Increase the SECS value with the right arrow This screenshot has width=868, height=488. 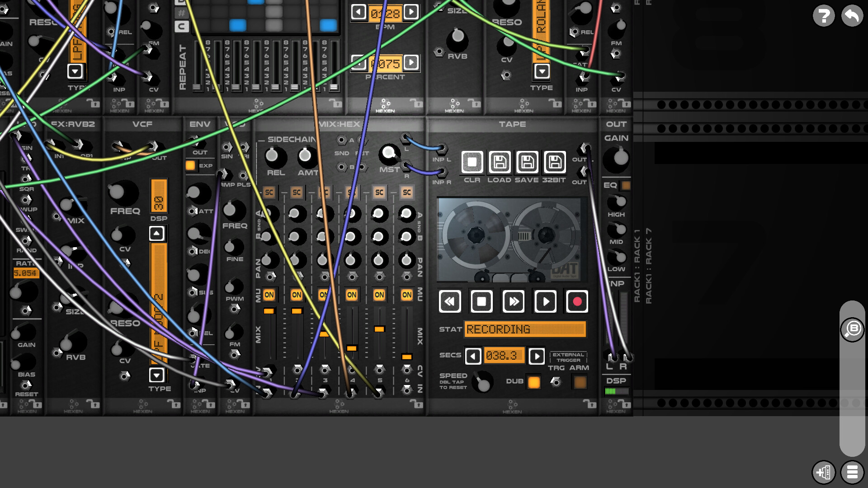[x=537, y=356]
